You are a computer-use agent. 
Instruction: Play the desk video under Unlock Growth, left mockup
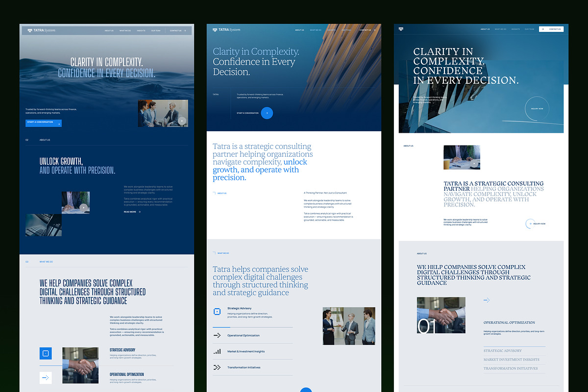[84, 208]
